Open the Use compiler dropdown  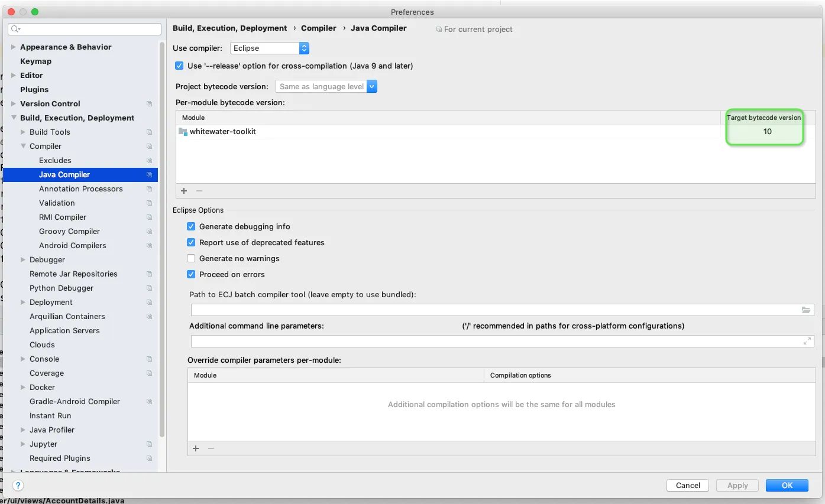tap(270, 48)
